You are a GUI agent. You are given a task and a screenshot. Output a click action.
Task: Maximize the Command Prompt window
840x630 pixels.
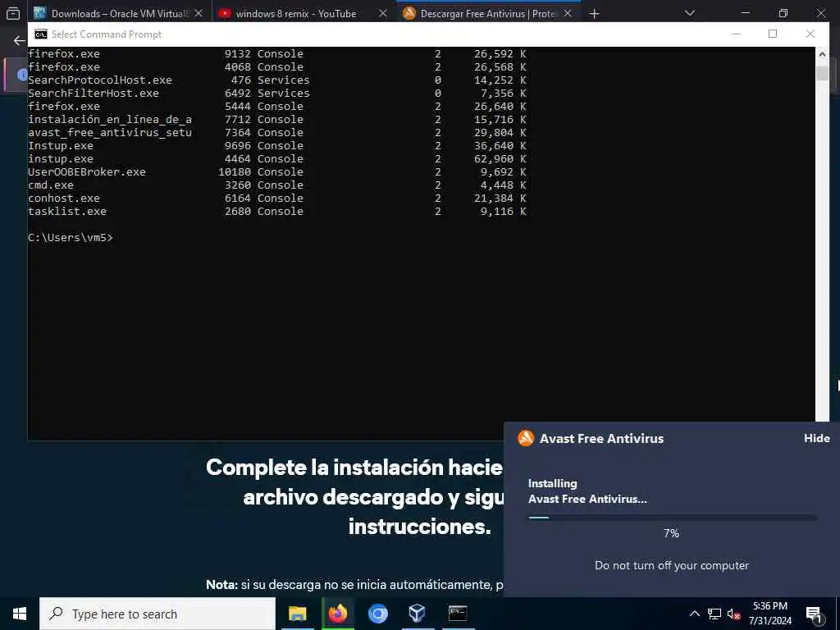pyautogui.click(x=773, y=34)
